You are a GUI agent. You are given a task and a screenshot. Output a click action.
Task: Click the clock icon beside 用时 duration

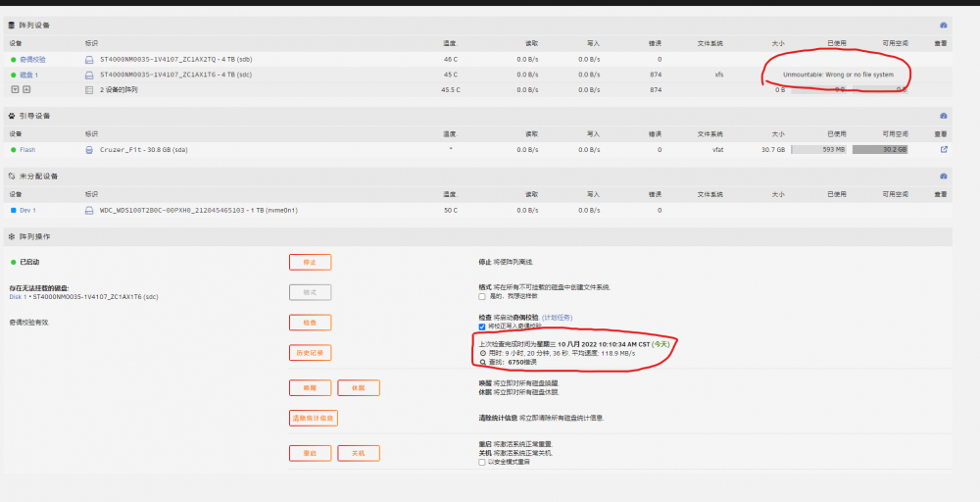pyautogui.click(x=482, y=353)
